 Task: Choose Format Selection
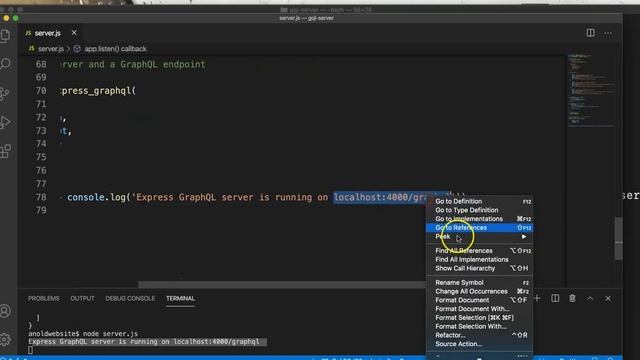tap(479, 318)
